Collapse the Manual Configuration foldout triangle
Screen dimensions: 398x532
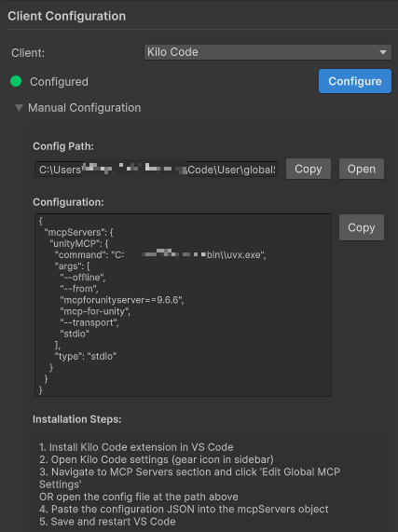(x=19, y=108)
